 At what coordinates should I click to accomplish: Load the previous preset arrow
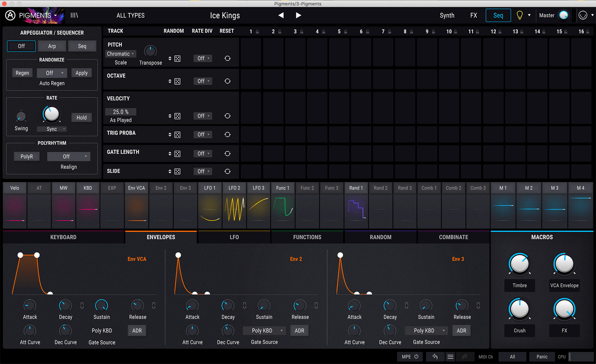(x=281, y=15)
